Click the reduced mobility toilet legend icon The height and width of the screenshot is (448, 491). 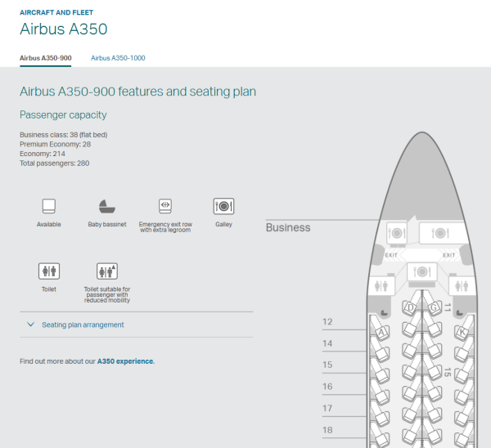click(x=107, y=271)
